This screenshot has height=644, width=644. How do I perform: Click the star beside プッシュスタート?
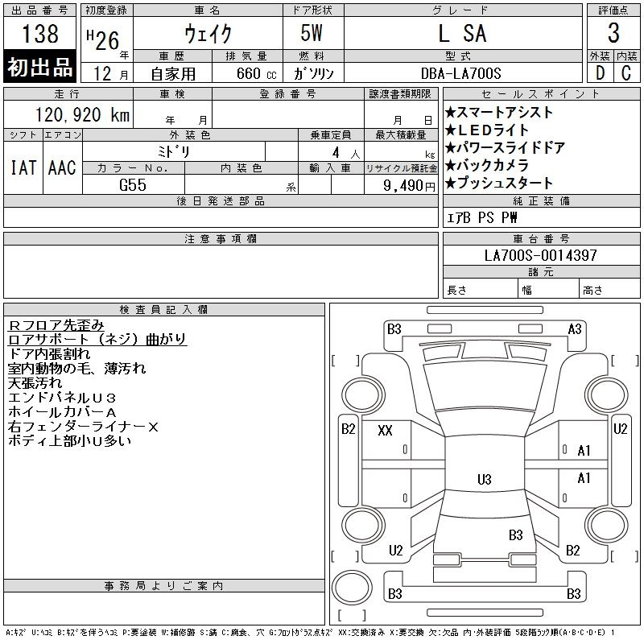coord(451,184)
